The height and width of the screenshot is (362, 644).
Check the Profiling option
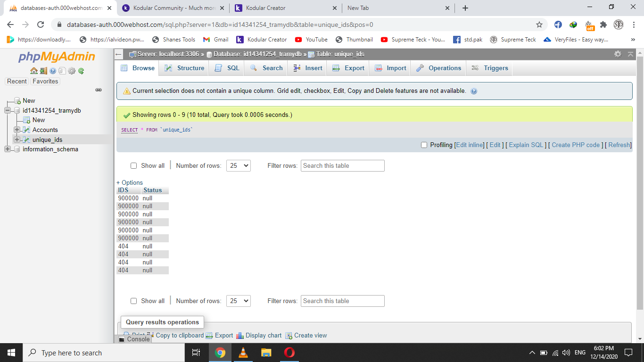pos(423,145)
